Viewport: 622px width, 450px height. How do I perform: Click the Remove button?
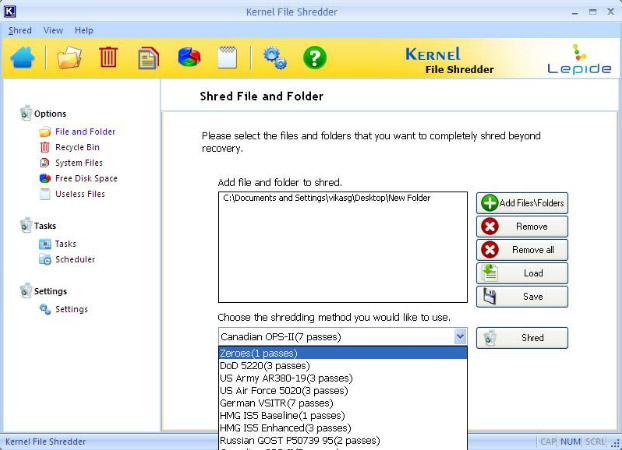(x=522, y=226)
